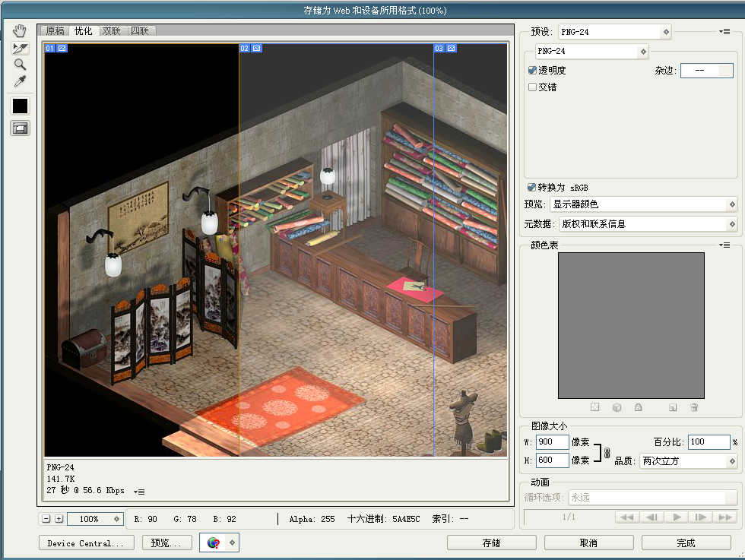Image resolution: width=745 pixels, height=560 pixels.
Task: Click the trash icon under color table
Action: point(694,407)
